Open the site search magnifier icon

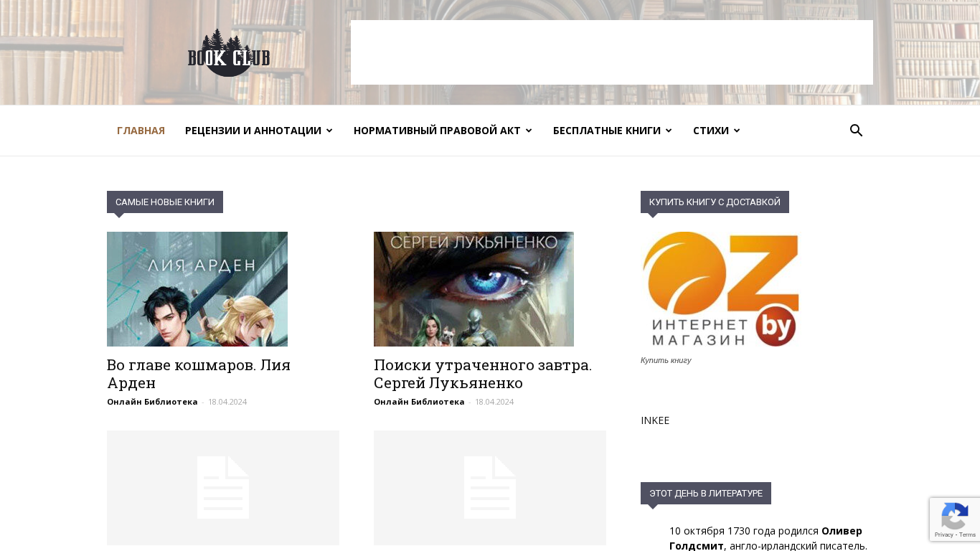[x=856, y=131]
